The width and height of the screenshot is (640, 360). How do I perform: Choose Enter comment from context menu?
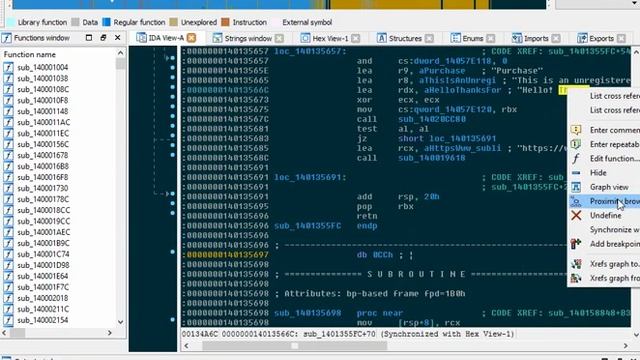click(604, 130)
